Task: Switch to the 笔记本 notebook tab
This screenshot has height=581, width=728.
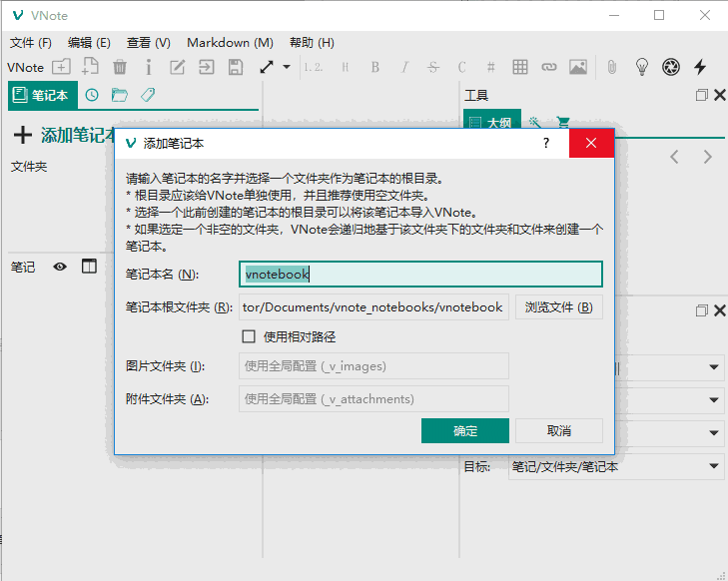Action: pos(43,95)
